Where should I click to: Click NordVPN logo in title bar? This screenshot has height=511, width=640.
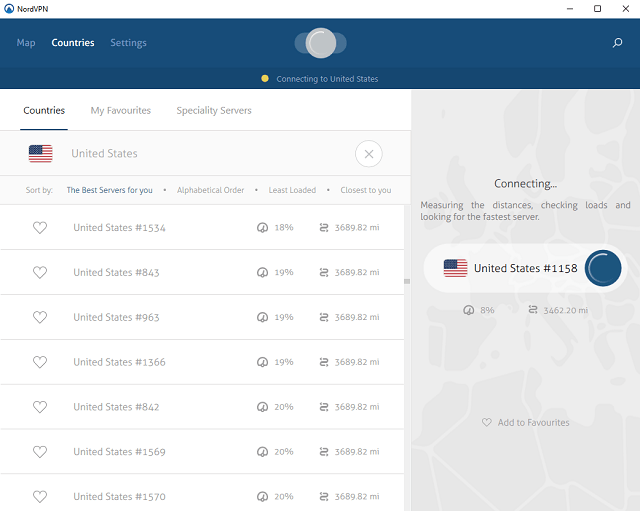(9, 9)
